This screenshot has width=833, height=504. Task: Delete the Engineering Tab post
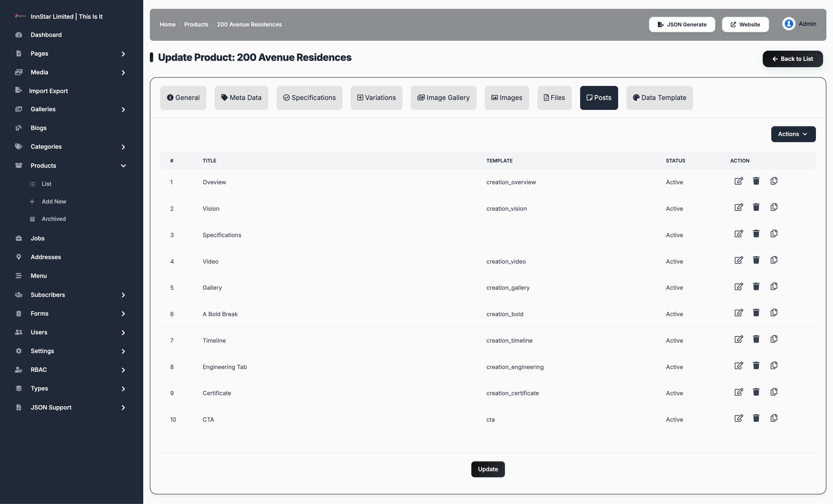(756, 365)
